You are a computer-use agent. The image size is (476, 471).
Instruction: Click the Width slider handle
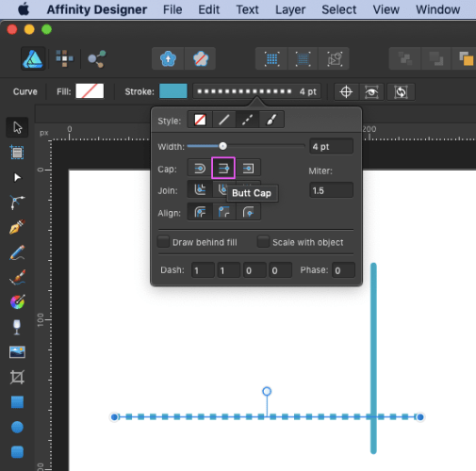[222, 146]
